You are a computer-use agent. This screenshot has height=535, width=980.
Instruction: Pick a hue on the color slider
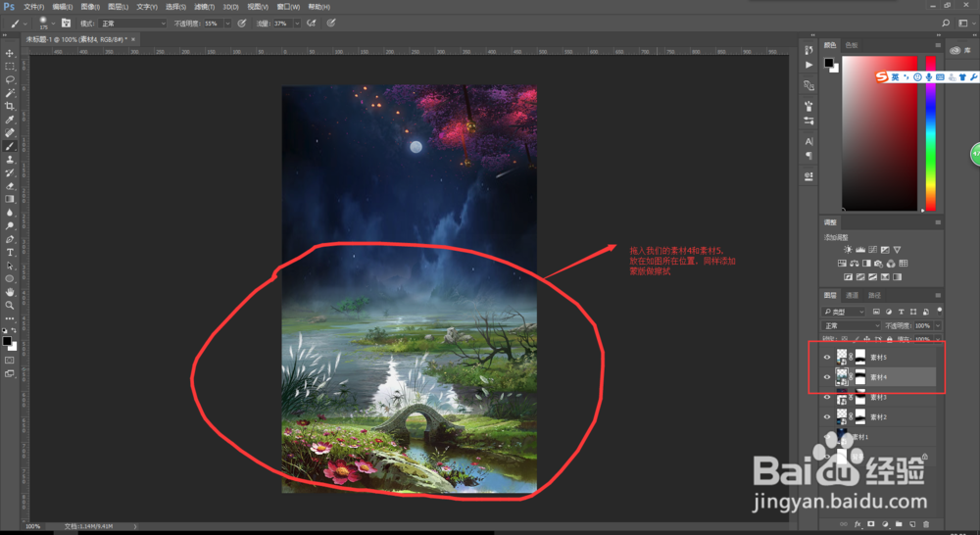(x=931, y=133)
